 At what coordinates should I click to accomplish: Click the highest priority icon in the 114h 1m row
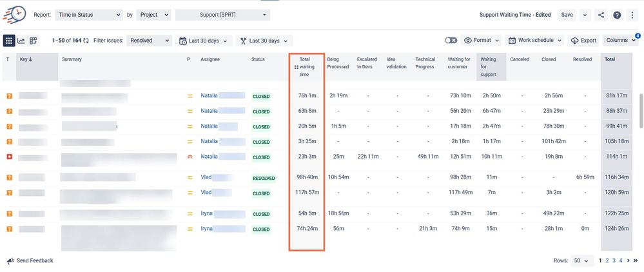[190, 157]
